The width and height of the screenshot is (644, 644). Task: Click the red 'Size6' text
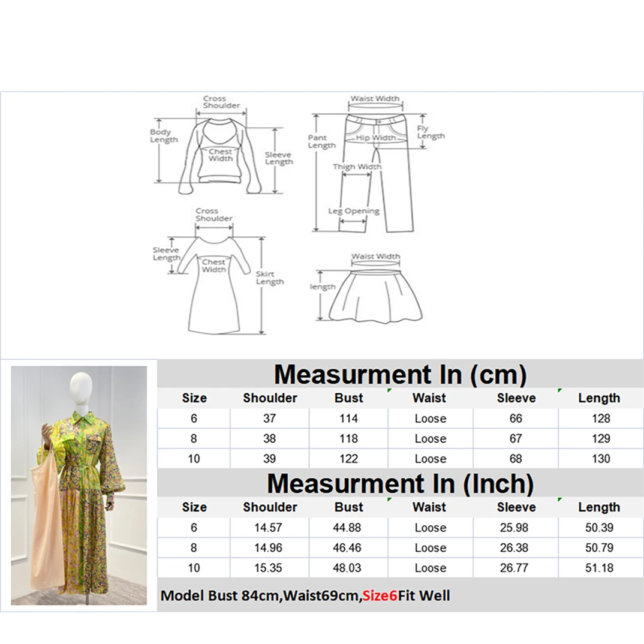coord(380,596)
